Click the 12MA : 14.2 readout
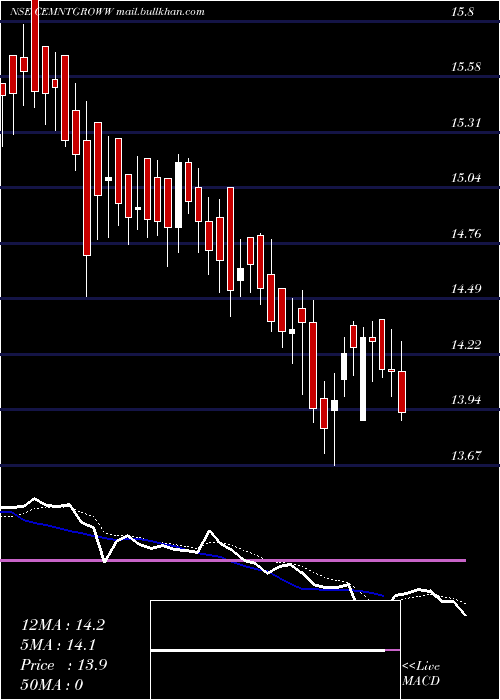The height and width of the screenshot is (700, 500). tap(63, 625)
